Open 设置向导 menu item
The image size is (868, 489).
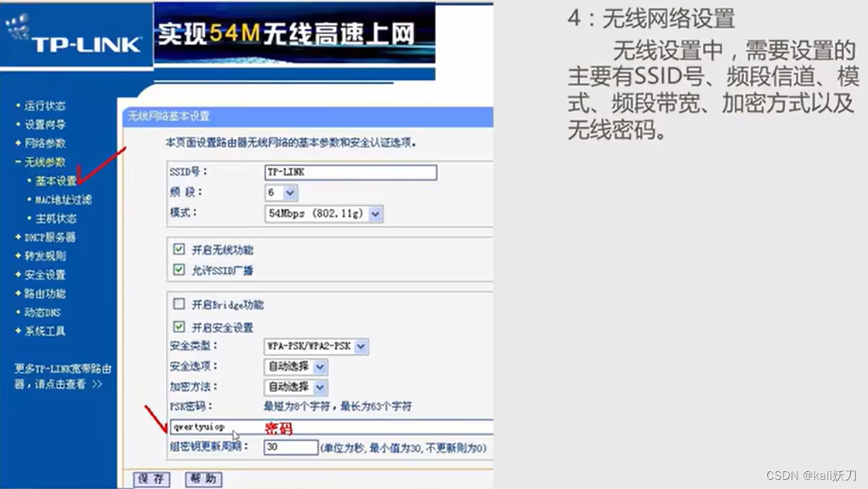(x=44, y=124)
